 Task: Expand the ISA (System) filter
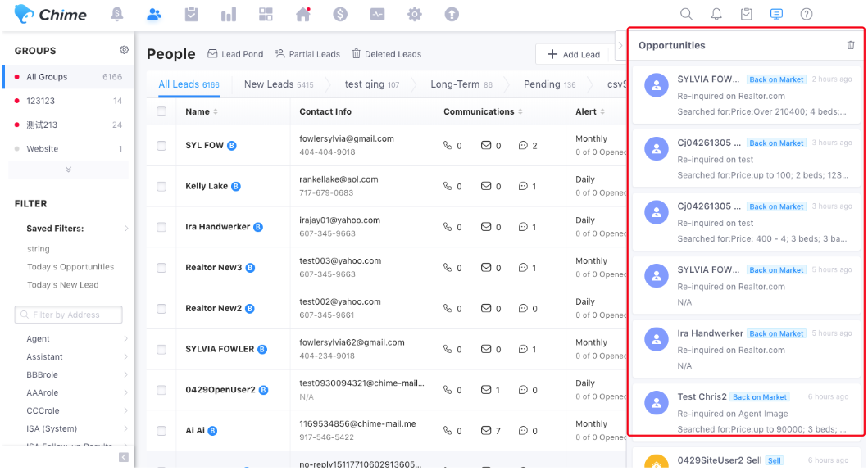[126, 428]
